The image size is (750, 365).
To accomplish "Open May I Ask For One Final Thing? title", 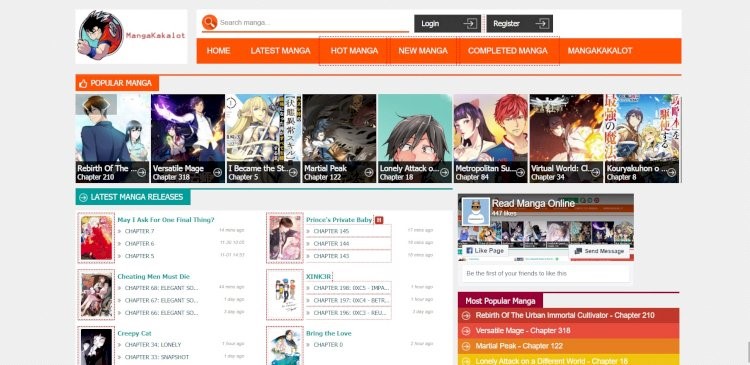I will 166,220.
